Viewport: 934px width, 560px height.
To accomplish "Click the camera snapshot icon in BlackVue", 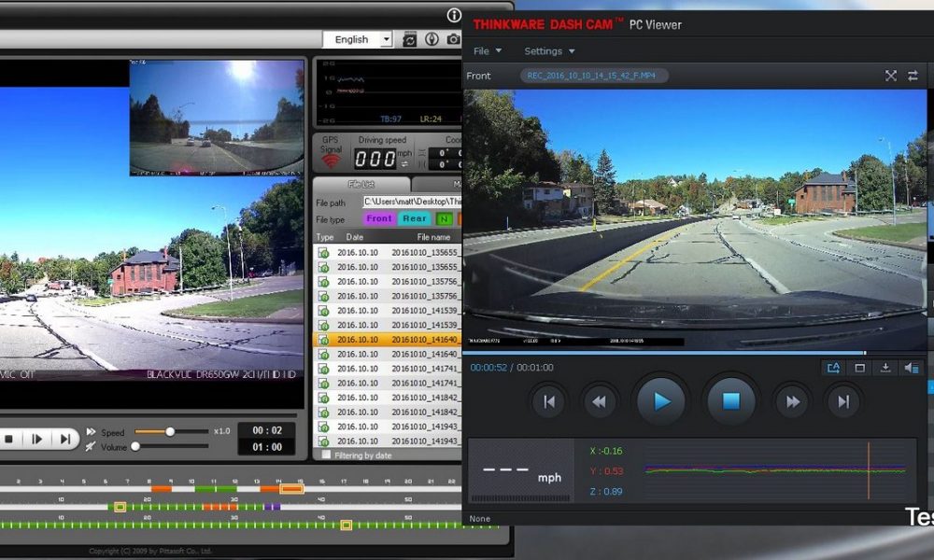I will coord(454,39).
